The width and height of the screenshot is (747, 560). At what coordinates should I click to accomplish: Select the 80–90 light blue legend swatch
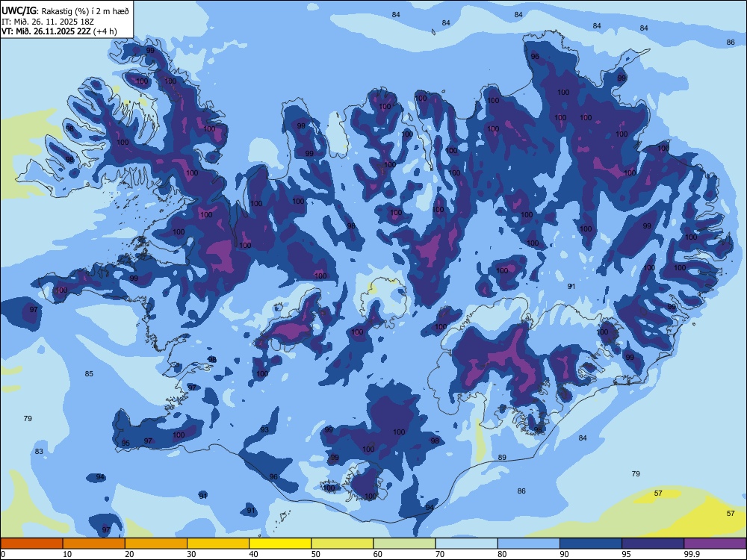click(x=529, y=544)
